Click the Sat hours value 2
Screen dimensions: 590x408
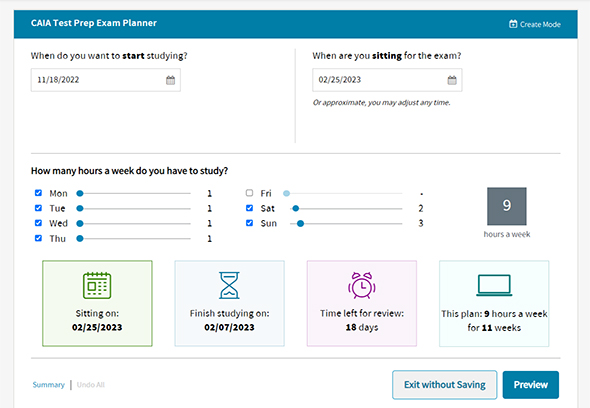pyautogui.click(x=421, y=208)
